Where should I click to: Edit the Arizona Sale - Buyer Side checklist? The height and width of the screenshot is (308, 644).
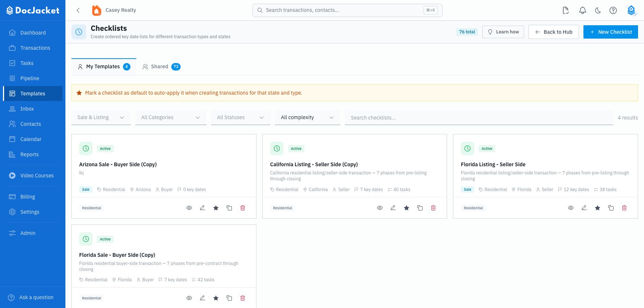click(203, 208)
